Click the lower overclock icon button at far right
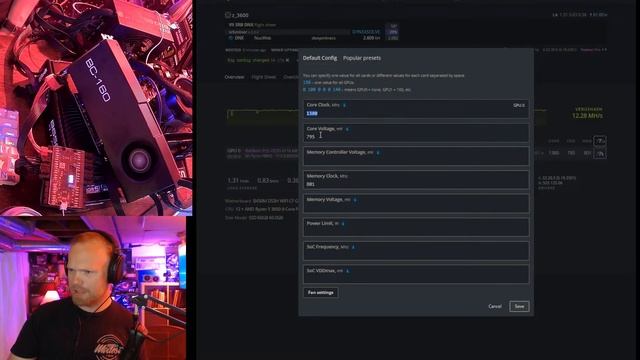Viewport: 640px width, 360px height. tap(600, 153)
